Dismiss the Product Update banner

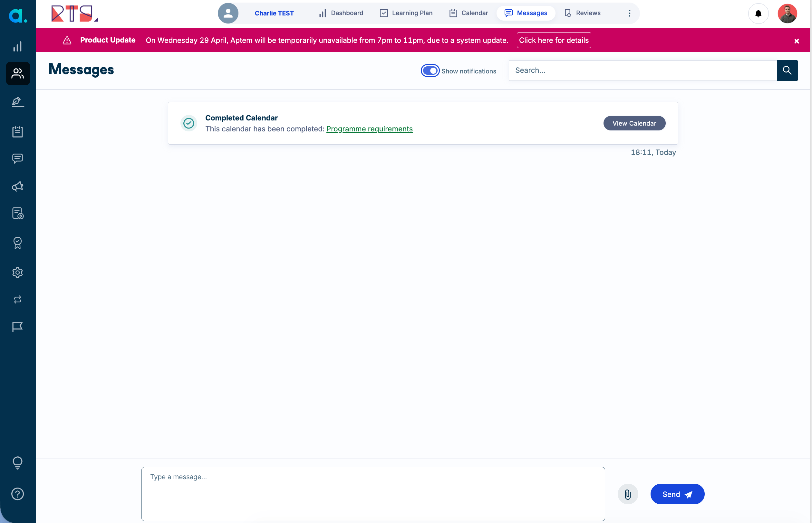pos(796,41)
